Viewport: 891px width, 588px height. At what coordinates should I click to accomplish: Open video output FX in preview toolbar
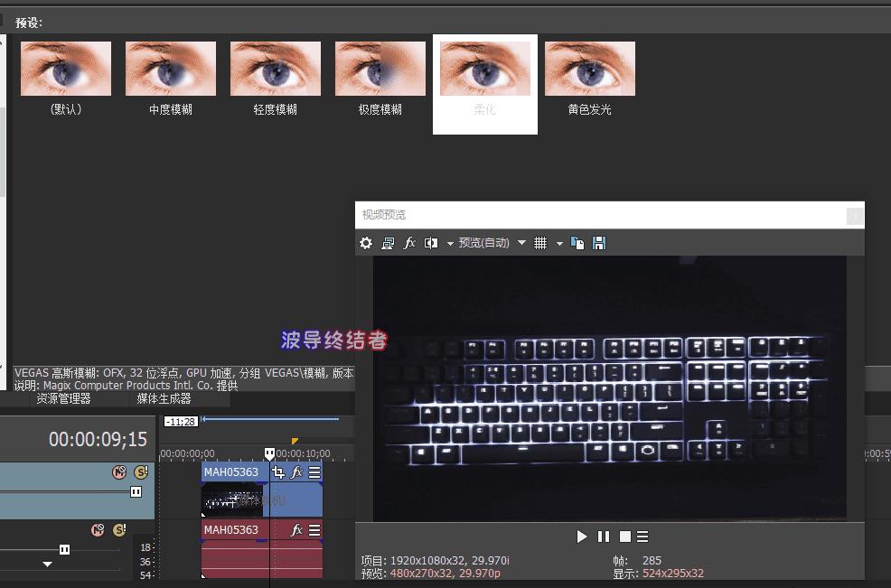pos(409,243)
